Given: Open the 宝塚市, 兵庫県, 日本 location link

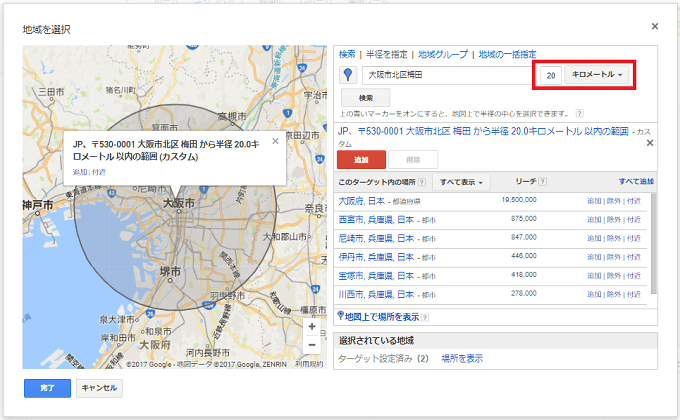Looking at the screenshot, I should 376,276.
